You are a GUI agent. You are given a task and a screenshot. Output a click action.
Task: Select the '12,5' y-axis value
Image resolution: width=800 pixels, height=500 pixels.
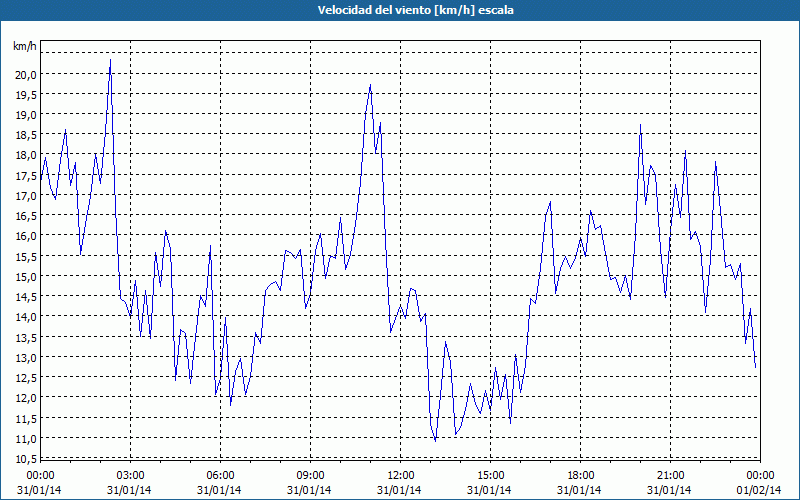click(27, 378)
